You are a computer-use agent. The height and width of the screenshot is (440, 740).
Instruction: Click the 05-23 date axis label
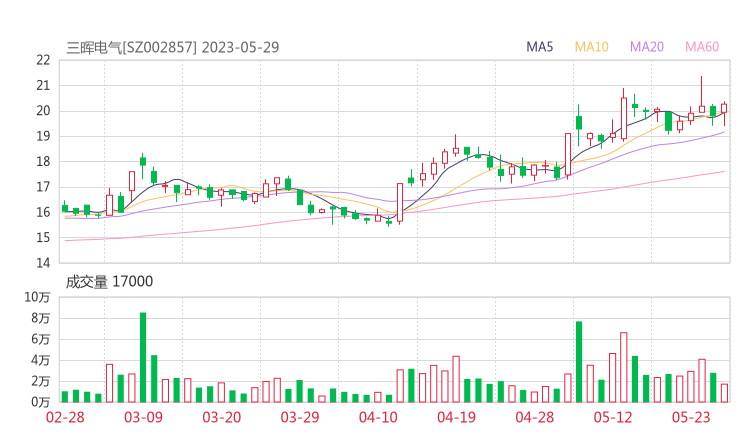(x=691, y=417)
